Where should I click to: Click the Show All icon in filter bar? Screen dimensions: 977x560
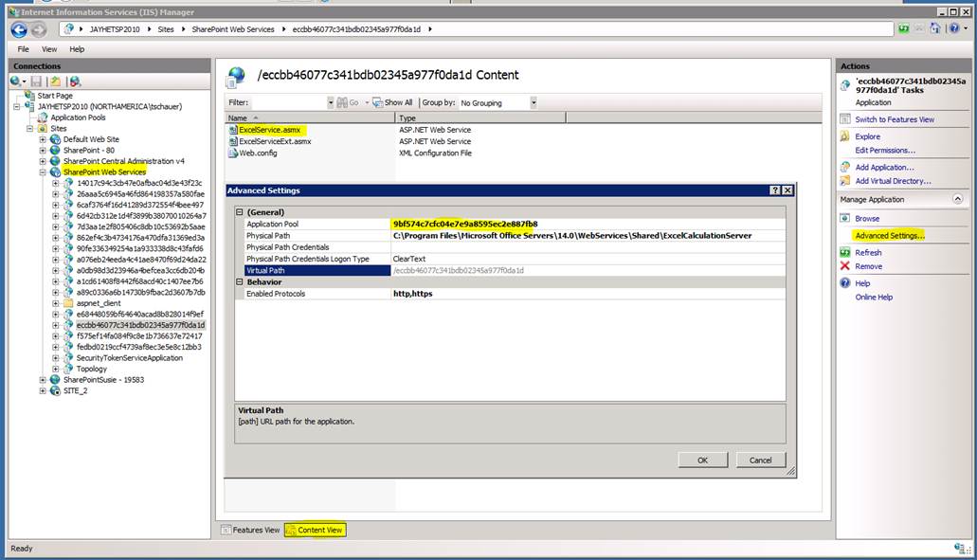tap(377, 102)
